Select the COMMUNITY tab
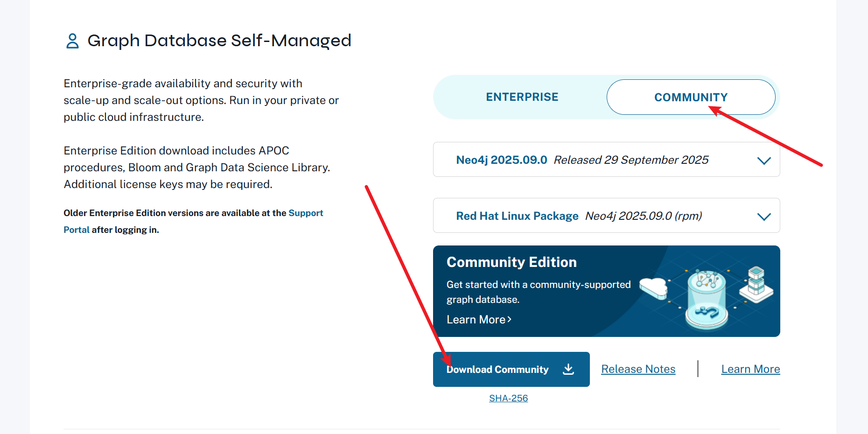The image size is (868, 434). tap(691, 97)
